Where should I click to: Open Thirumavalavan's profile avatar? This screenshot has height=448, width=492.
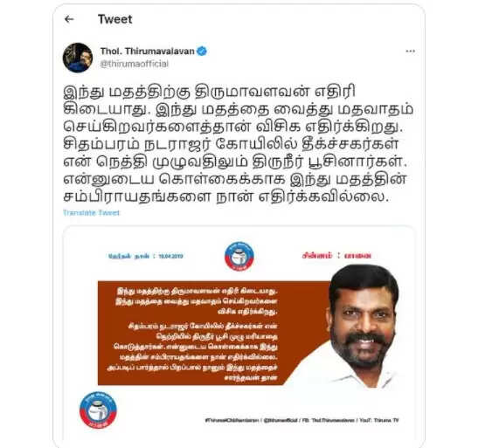click(78, 58)
